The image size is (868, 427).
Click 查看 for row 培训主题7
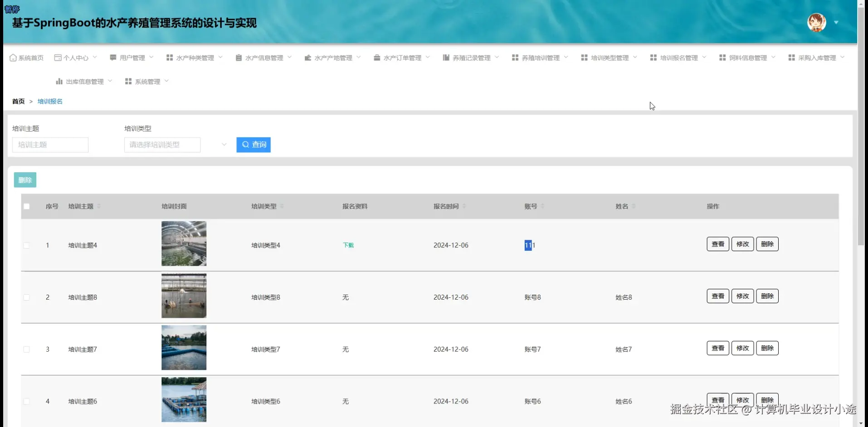pos(718,348)
